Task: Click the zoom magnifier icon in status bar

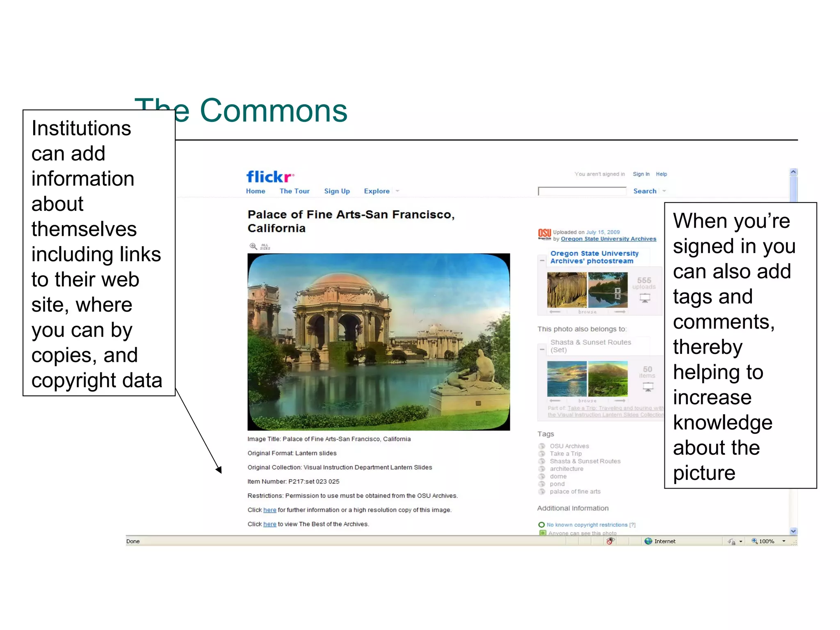Action: coord(754,541)
